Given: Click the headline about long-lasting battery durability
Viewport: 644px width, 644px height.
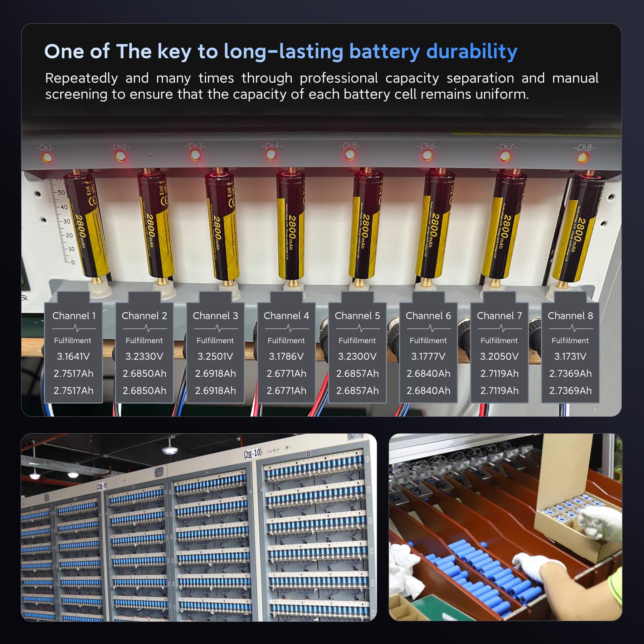Looking at the screenshot, I should coord(281,52).
